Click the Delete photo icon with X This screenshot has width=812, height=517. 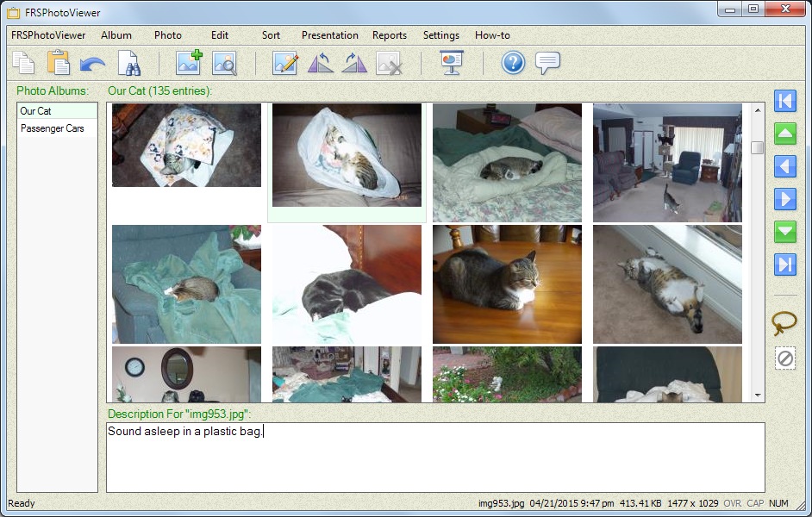point(389,63)
